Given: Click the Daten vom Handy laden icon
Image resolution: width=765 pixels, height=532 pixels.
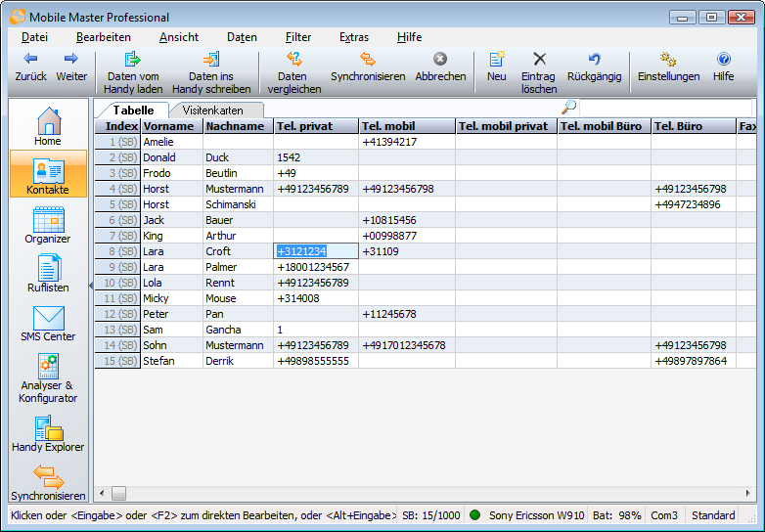Looking at the screenshot, I should tap(134, 60).
